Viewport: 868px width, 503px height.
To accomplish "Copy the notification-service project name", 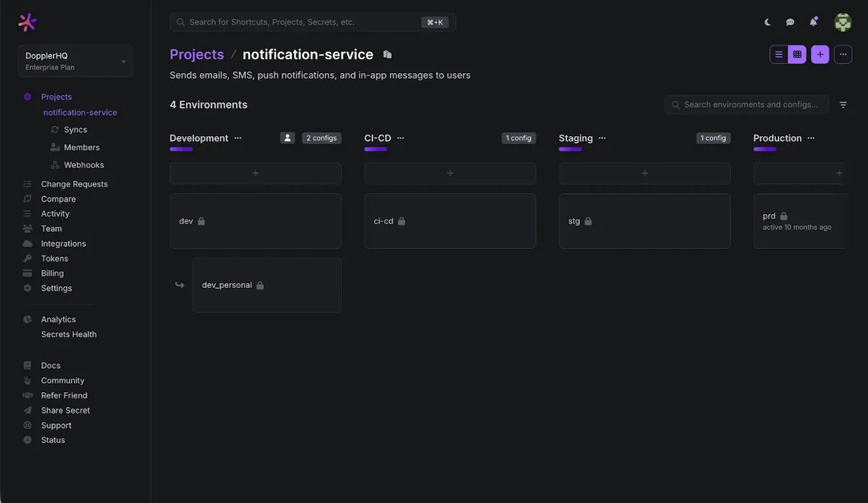I will 388,55.
